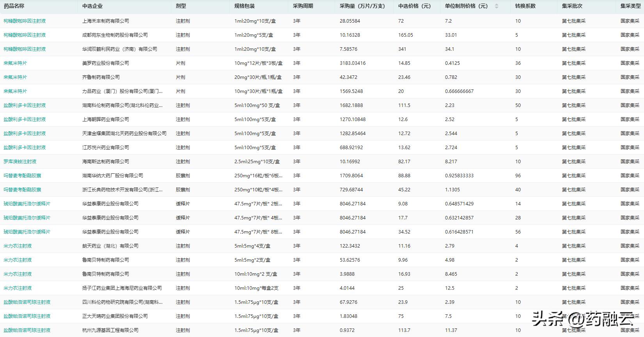
Task: Click spec cell 10mg*12片/板*3板/盒
Action: [x=259, y=63]
